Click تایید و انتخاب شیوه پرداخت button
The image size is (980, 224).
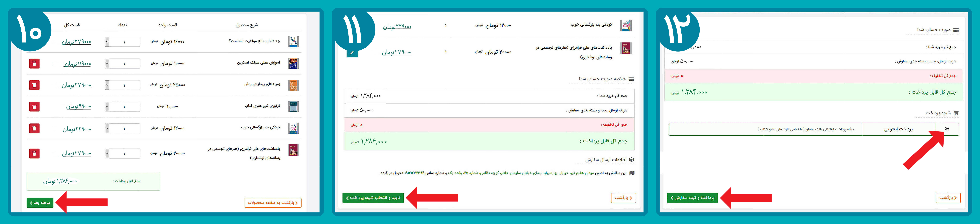[373, 198]
